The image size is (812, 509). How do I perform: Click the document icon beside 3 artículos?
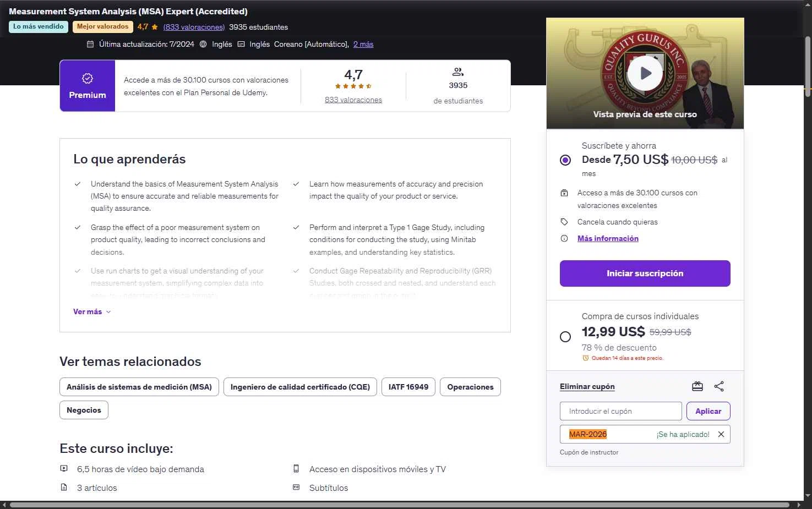click(64, 488)
